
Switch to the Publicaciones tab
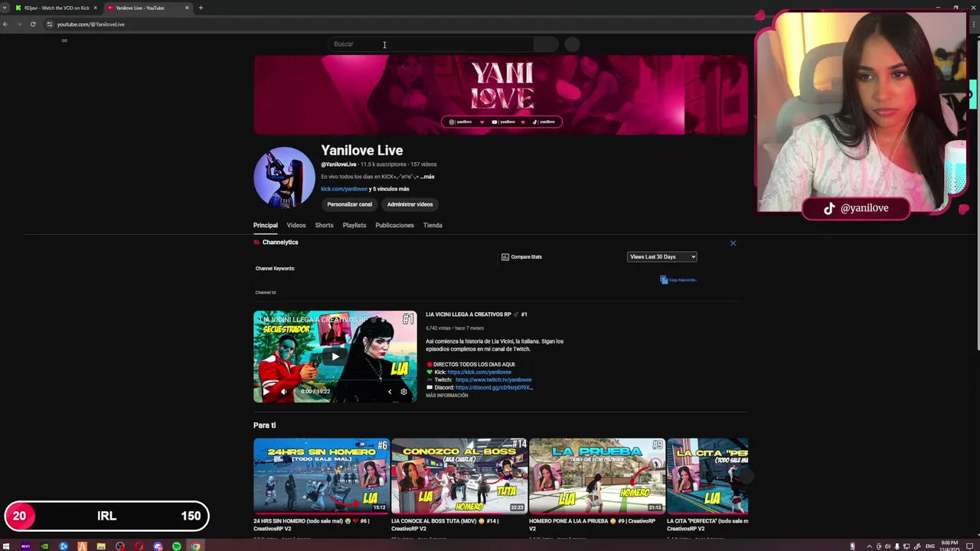[394, 225]
